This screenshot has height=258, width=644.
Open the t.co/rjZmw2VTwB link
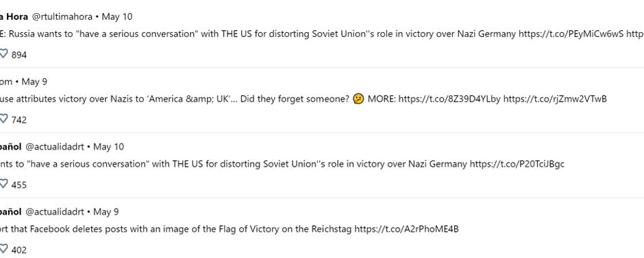click(x=556, y=99)
